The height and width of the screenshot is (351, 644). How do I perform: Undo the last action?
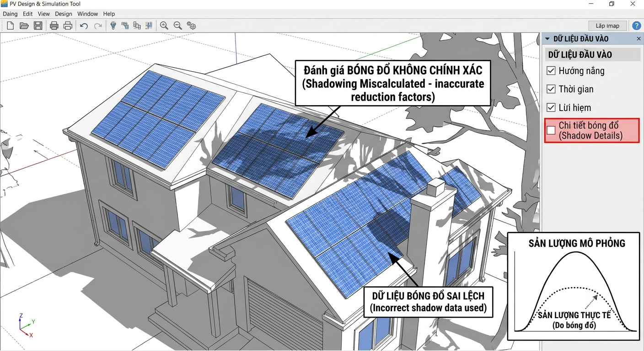coord(84,26)
